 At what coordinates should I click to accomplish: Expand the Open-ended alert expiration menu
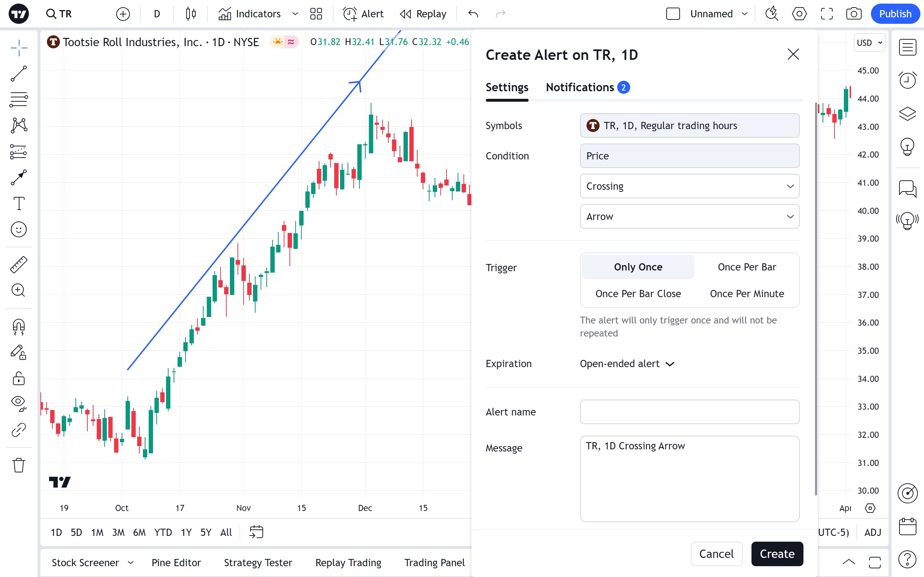(x=627, y=364)
